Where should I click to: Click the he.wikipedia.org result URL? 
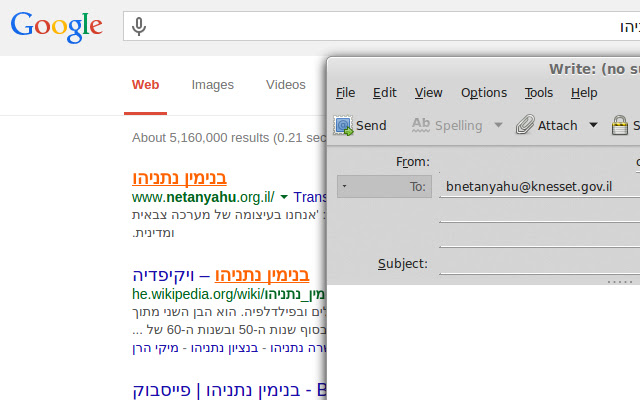pos(229,294)
